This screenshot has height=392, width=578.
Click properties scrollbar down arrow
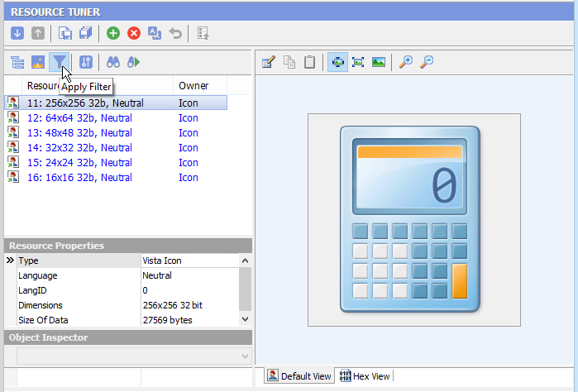(245, 319)
